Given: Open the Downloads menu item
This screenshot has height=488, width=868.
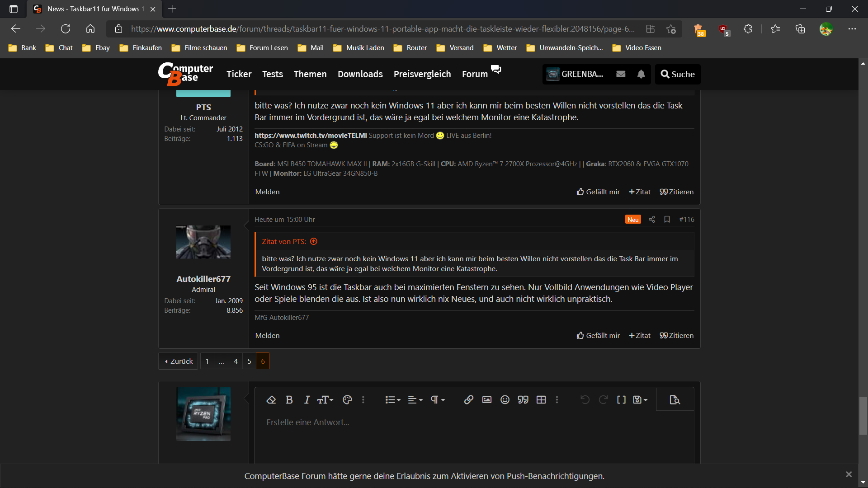Looking at the screenshot, I should [x=360, y=74].
